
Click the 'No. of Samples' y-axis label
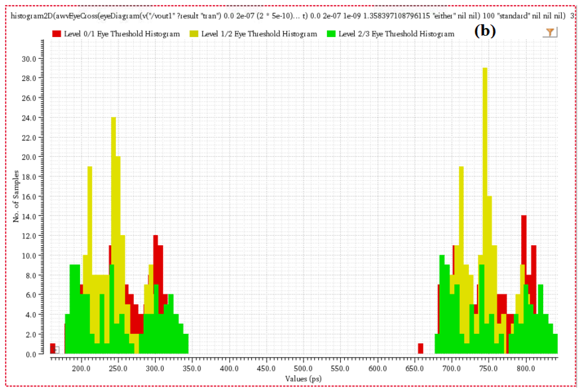point(16,196)
